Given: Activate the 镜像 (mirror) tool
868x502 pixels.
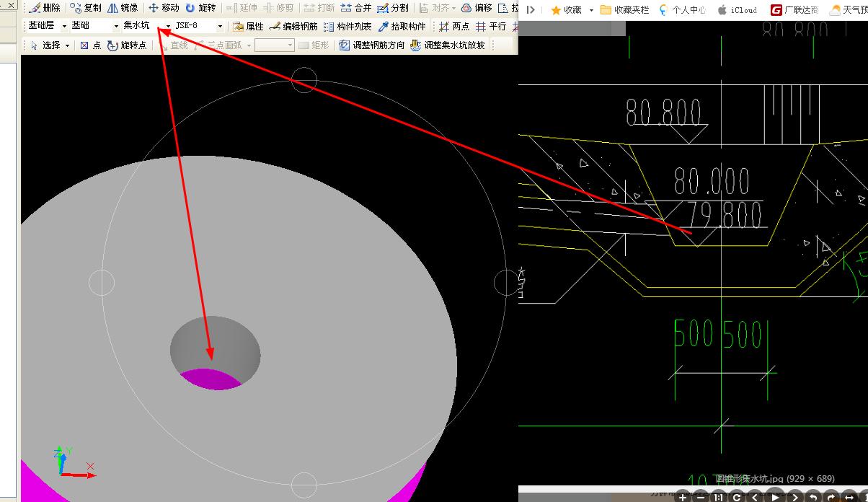Looking at the screenshot, I should [x=123, y=8].
